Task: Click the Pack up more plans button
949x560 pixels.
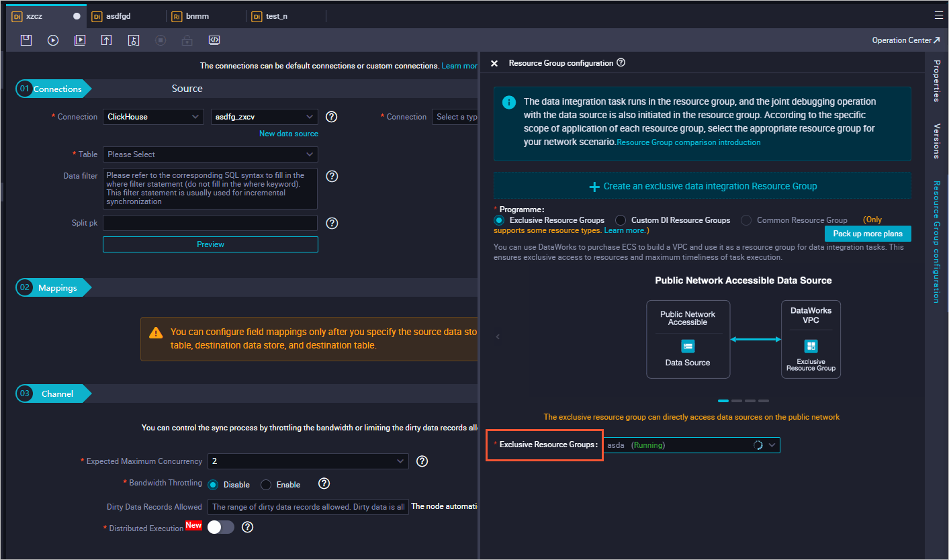Action: (868, 234)
